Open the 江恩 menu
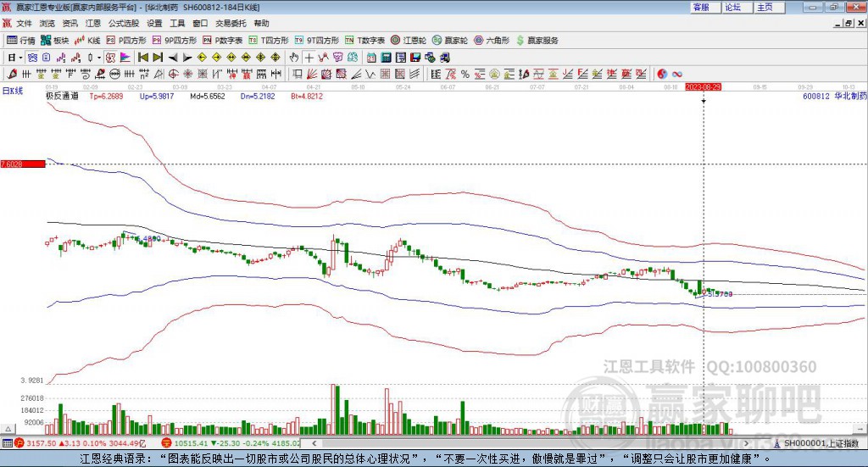This screenshot has height=467, width=868. pos(93,23)
